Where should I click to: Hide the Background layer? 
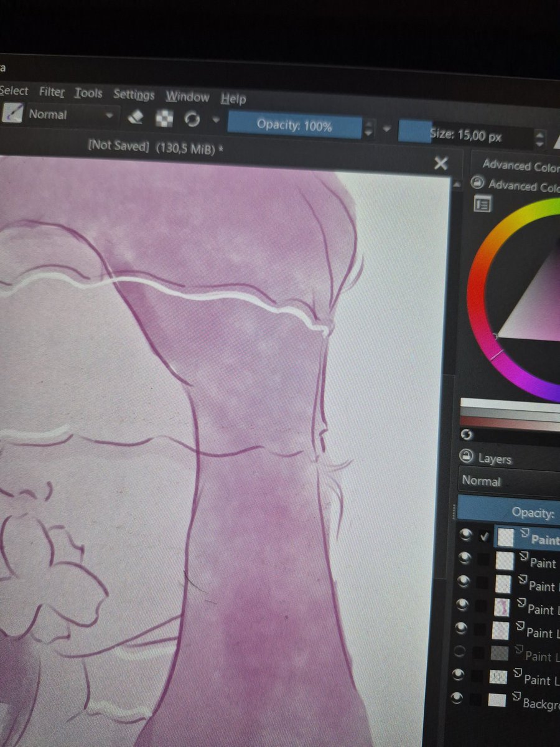(x=458, y=698)
